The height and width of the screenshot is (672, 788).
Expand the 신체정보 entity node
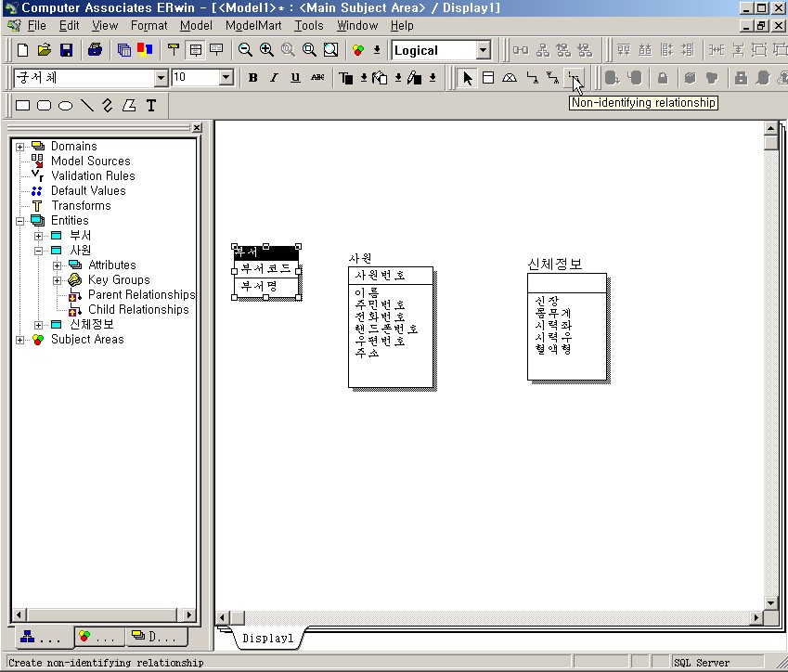point(38,325)
